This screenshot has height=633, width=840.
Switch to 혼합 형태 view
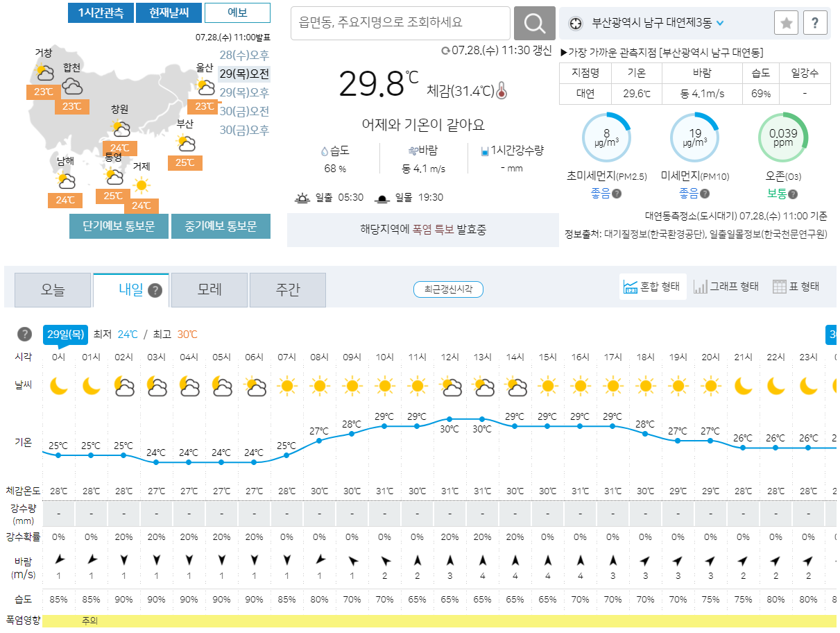coord(652,286)
